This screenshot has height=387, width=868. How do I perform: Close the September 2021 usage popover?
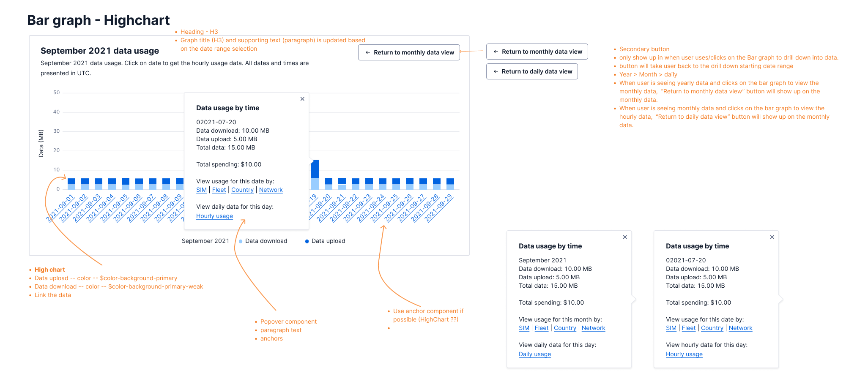click(625, 237)
